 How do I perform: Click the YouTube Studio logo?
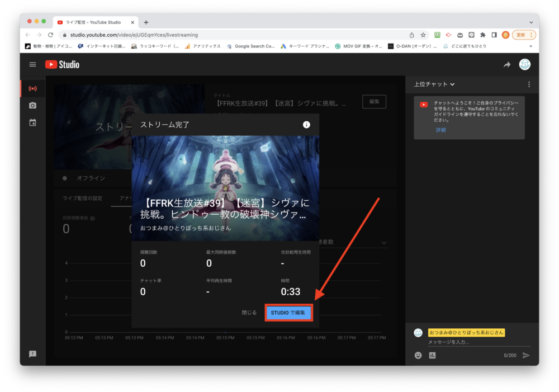pos(63,64)
